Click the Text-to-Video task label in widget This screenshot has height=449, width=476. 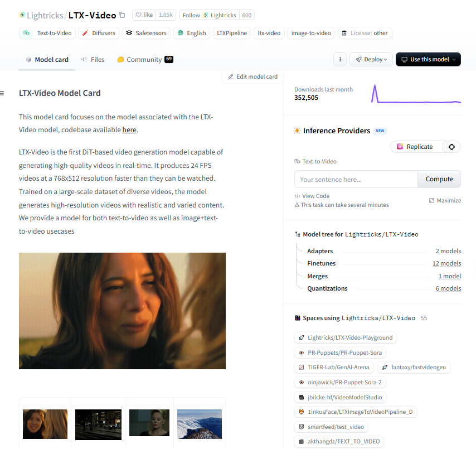[x=315, y=161]
